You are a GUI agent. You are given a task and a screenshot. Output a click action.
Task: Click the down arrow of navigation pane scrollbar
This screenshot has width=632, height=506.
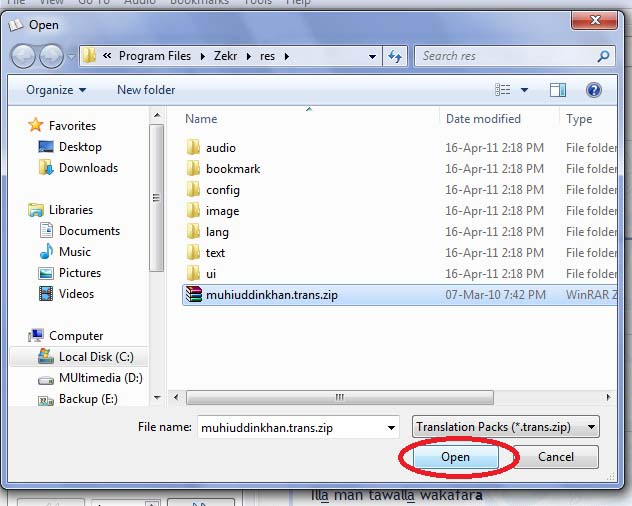point(157,398)
